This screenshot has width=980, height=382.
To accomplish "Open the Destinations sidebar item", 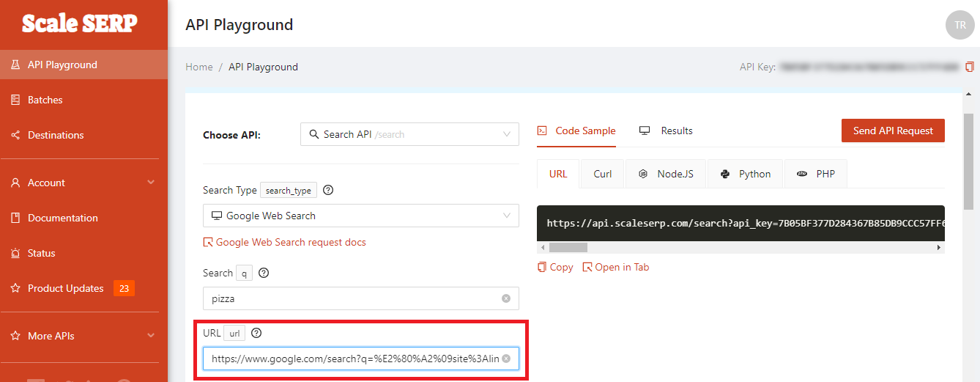I will coord(83,135).
